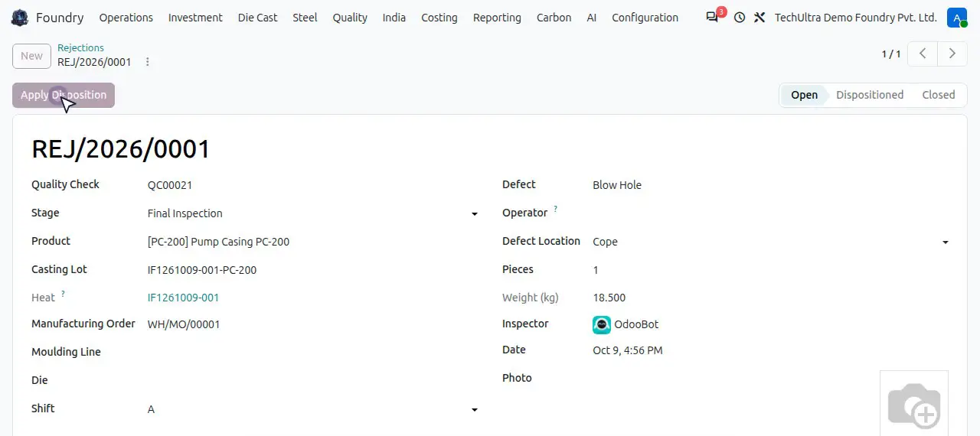Open the debug tools wrench icon
The image size is (980, 436).
759,18
